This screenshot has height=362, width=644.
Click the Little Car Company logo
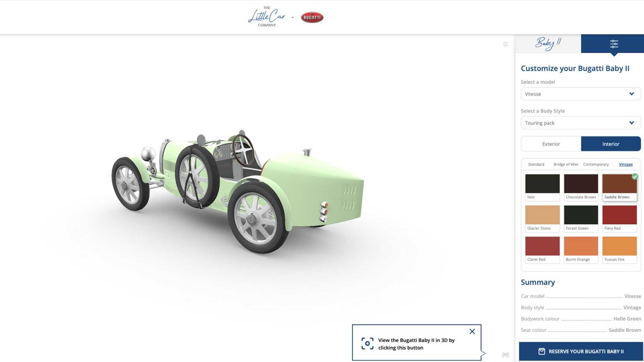coord(266,17)
